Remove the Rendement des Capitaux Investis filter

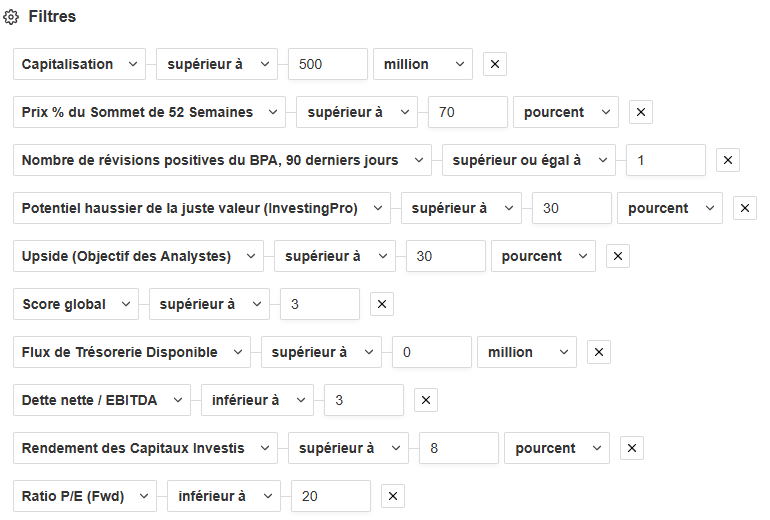[631, 448]
